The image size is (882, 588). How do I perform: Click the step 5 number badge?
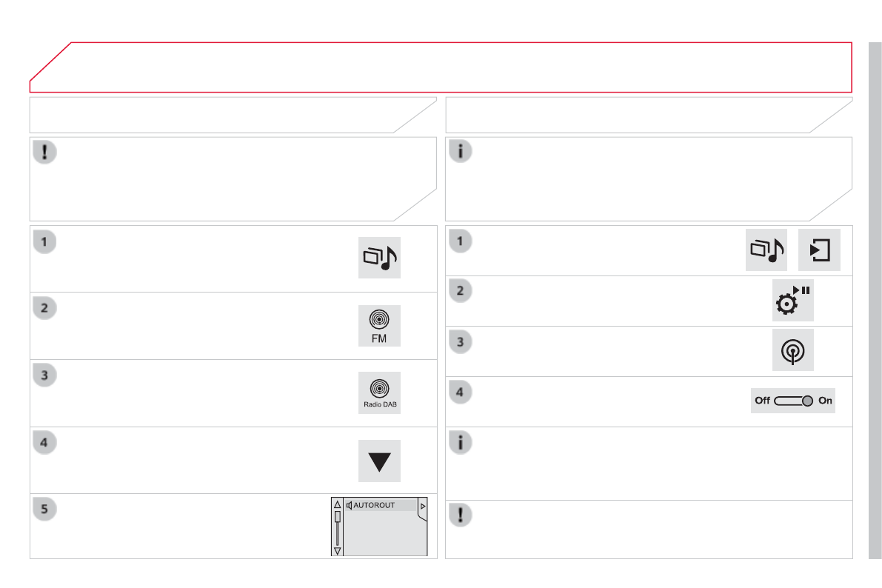click(x=44, y=510)
